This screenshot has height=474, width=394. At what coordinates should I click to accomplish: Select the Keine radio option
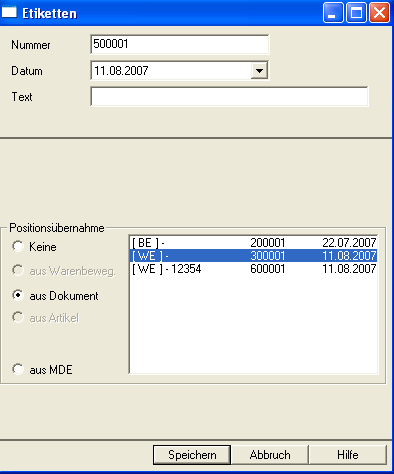tap(18, 247)
